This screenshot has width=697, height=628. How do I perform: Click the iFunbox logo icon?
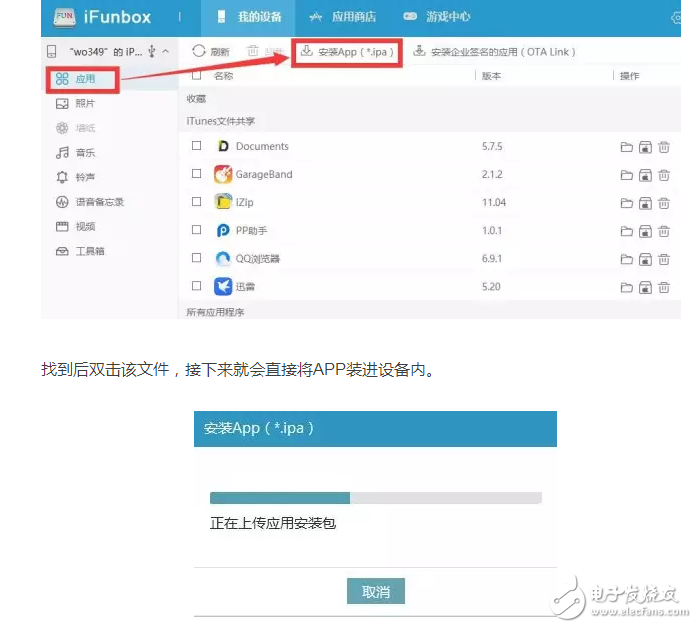tap(64, 18)
